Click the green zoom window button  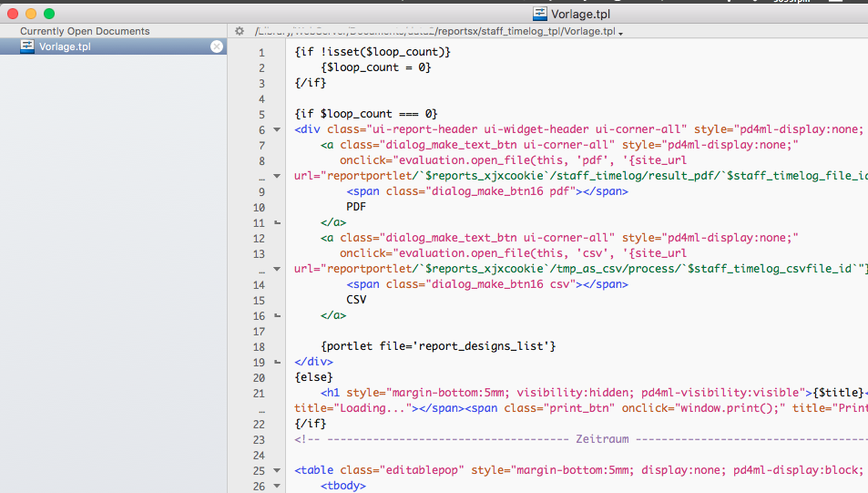[x=49, y=14]
